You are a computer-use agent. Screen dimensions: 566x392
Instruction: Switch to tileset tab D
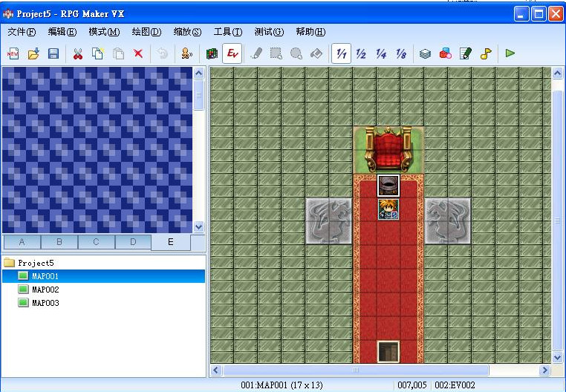click(133, 242)
